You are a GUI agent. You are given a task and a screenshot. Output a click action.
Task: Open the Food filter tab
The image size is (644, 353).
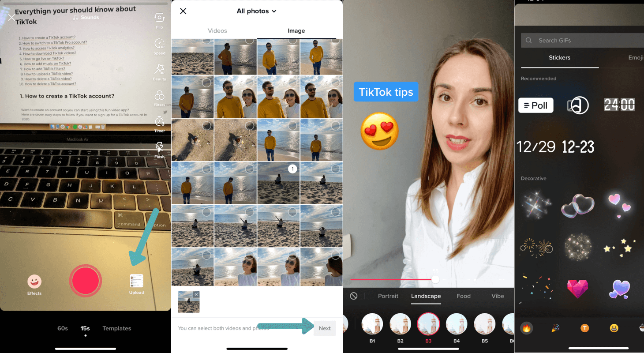[x=464, y=296]
